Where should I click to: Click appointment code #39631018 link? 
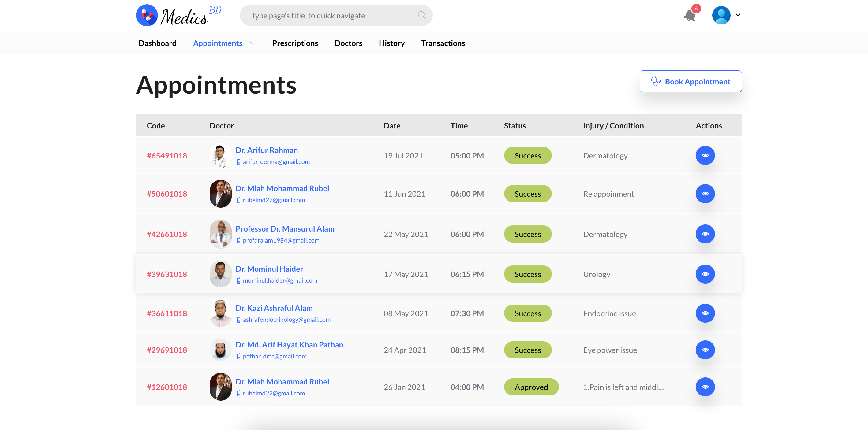(x=166, y=274)
